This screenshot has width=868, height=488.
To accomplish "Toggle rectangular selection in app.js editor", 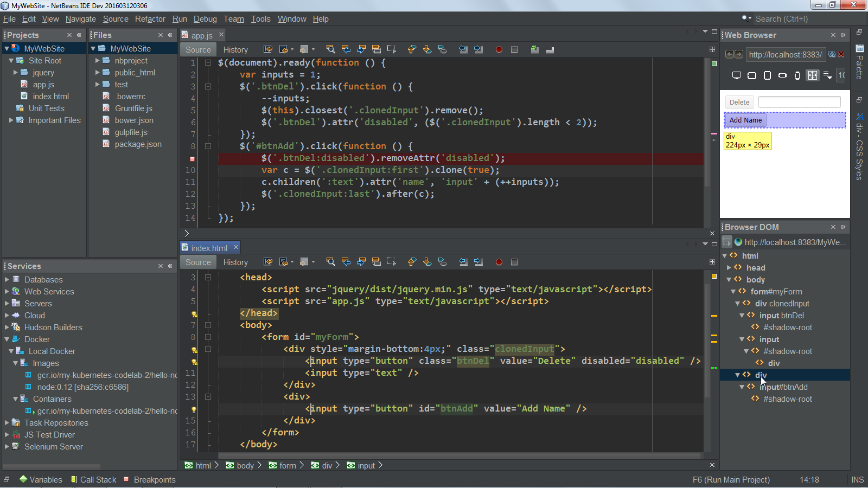I will coord(392,49).
